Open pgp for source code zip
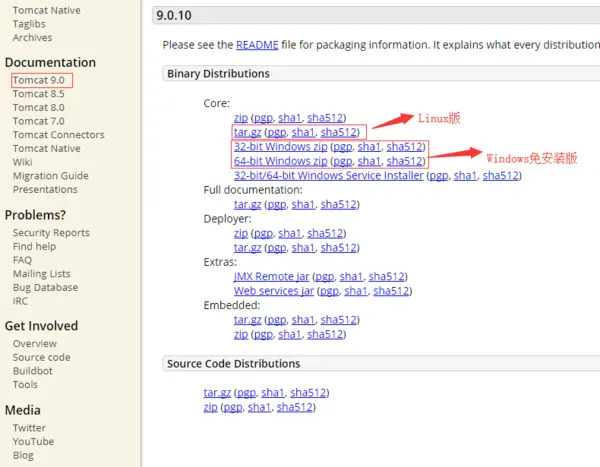Screen dimensions: 600x467 coord(233,408)
